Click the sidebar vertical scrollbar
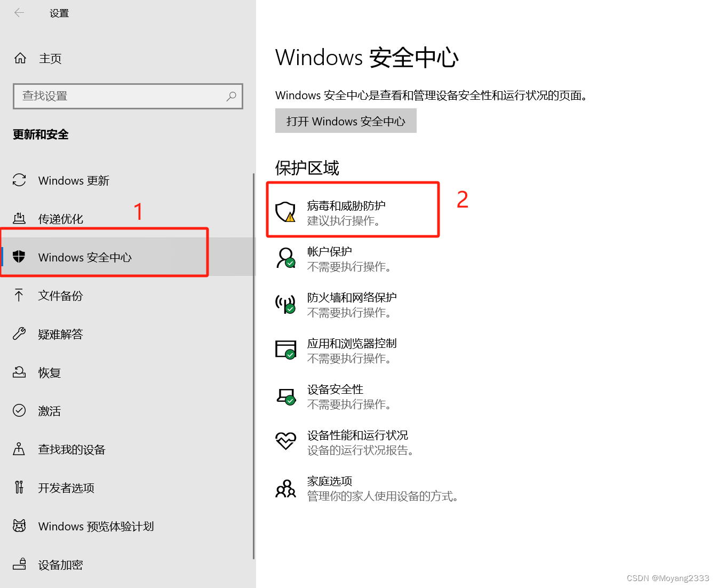Image resolution: width=717 pixels, height=588 pixels. pos(253,366)
